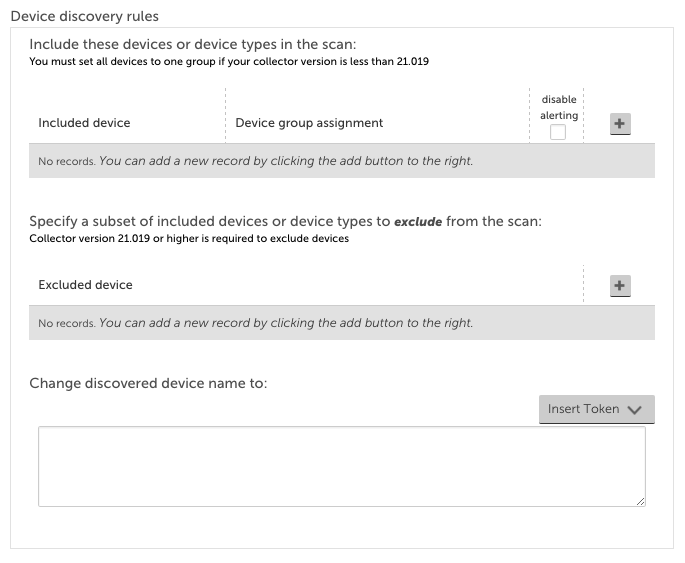Image resolution: width=685 pixels, height=563 pixels.
Task: Click the chevron arrow on Insert Token
Action: [634, 410]
